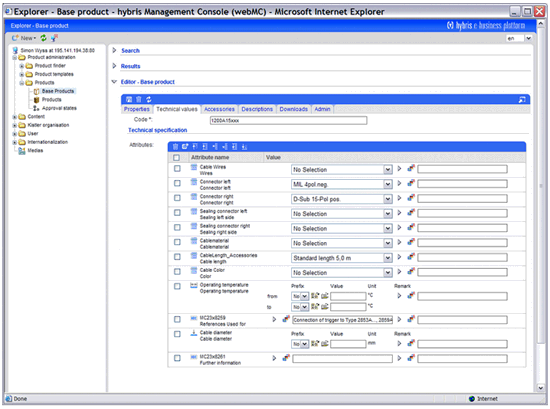Click the user icon for Simon Wyss in the tree
550x409 pixels.
(15, 50)
